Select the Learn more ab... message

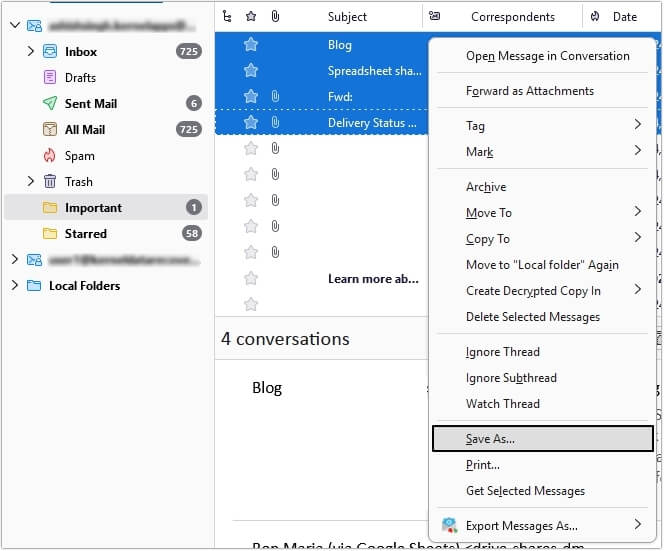[373, 279]
